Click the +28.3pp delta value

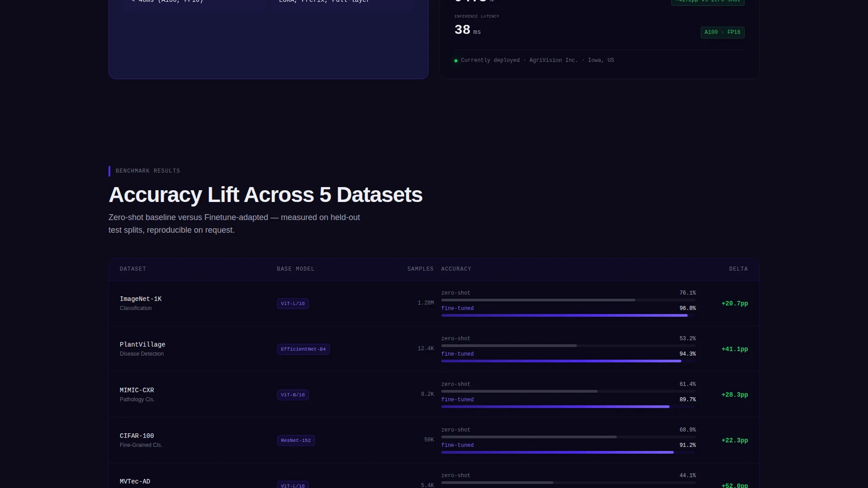[735, 395]
